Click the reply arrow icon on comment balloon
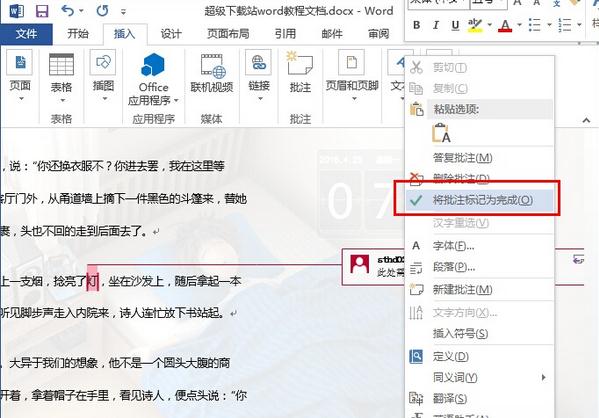599x418 pixels. 578,259
